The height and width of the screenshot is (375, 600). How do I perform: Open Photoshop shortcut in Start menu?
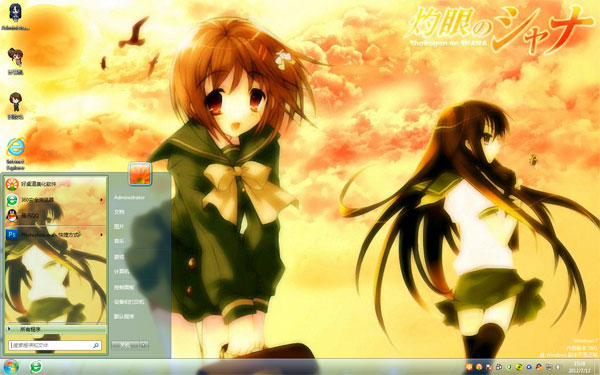[x=55, y=234]
